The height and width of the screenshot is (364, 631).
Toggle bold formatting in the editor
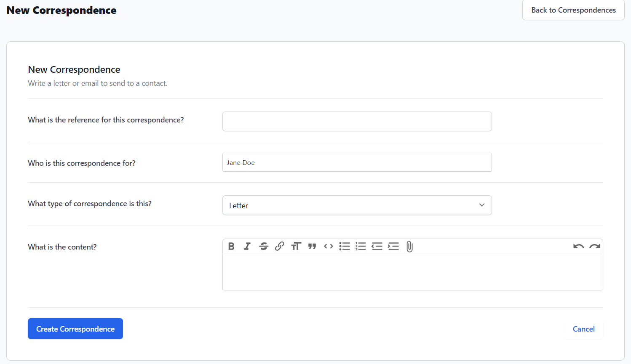click(x=231, y=246)
